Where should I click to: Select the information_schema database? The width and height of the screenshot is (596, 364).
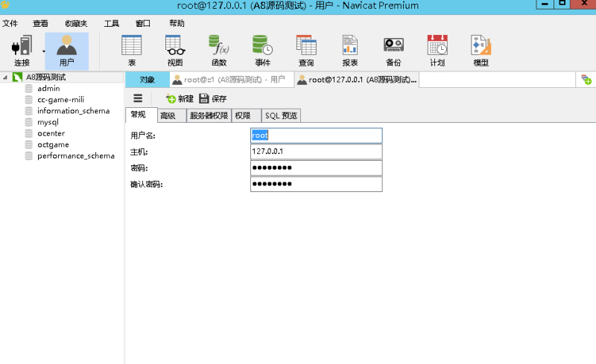(x=73, y=111)
